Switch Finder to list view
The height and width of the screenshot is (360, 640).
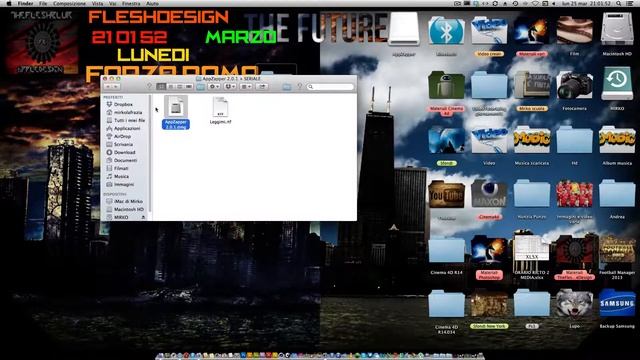pyautogui.click(x=171, y=87)
